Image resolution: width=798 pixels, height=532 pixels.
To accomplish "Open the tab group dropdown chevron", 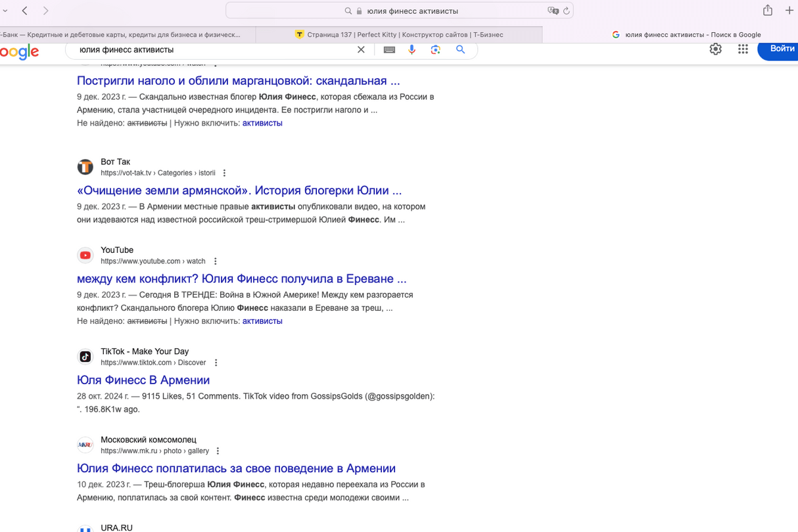I will pyautogui.click(x=5, y=11).
